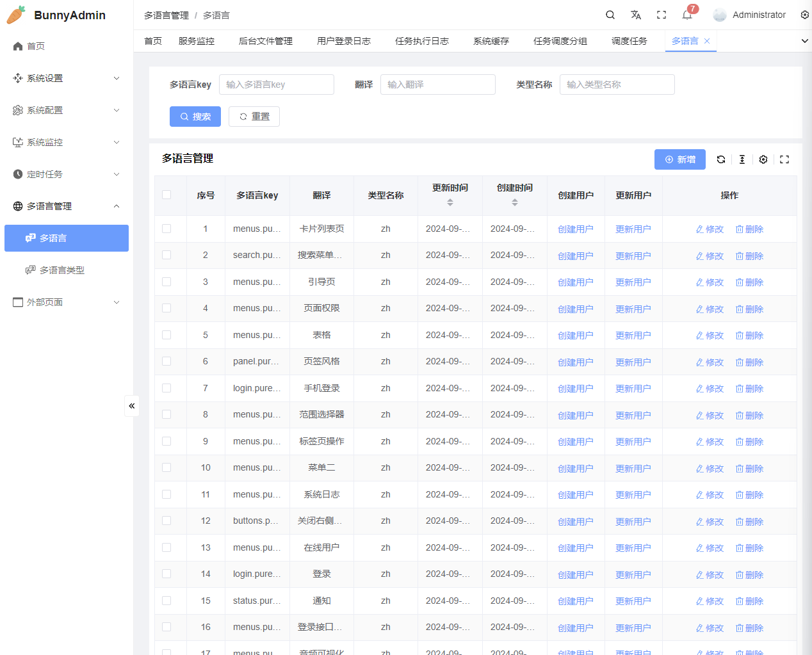
Task: Click 修改 for row 13 在线用户
Action: [x=710, y=548]
